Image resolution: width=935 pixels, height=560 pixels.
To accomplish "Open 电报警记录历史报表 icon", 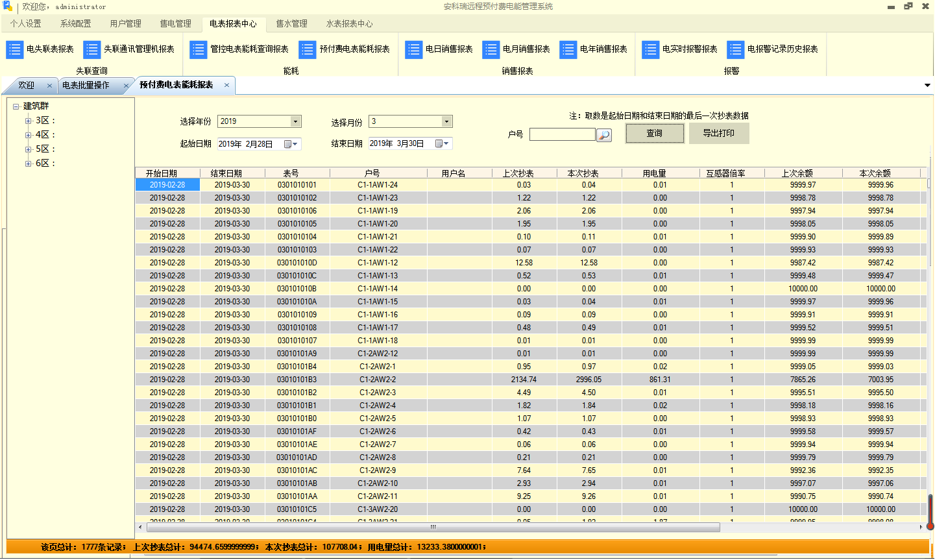I will point(736,49).
